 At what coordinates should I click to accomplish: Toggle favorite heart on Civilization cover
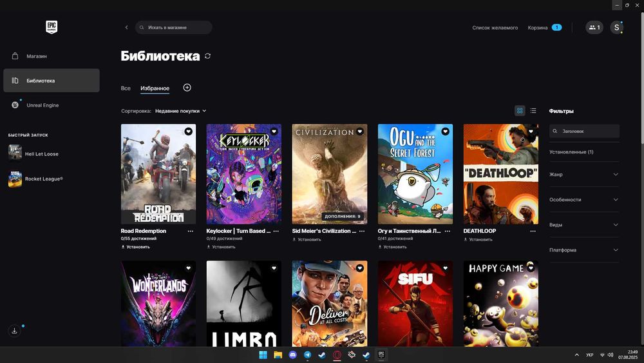pos(360,131)
